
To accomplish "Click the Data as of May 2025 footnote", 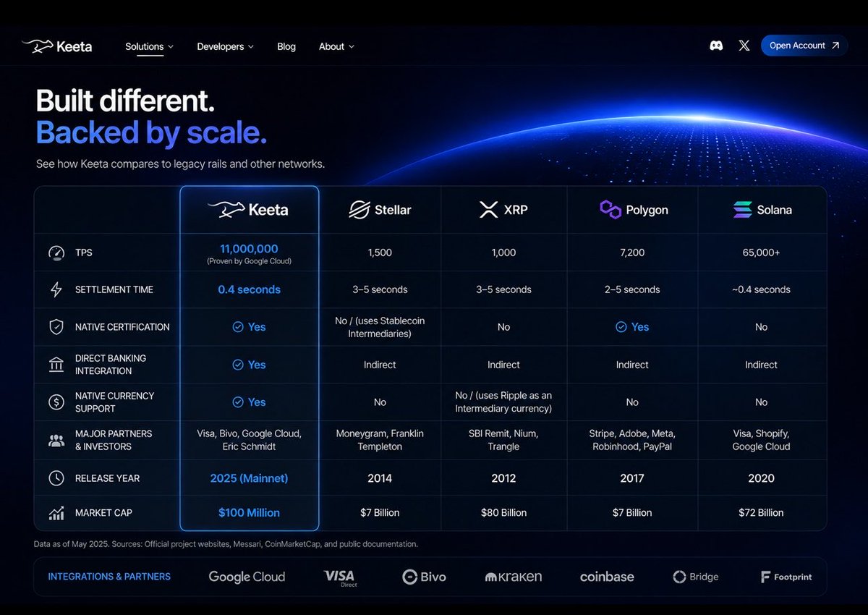I will click(x=226, y=544).
